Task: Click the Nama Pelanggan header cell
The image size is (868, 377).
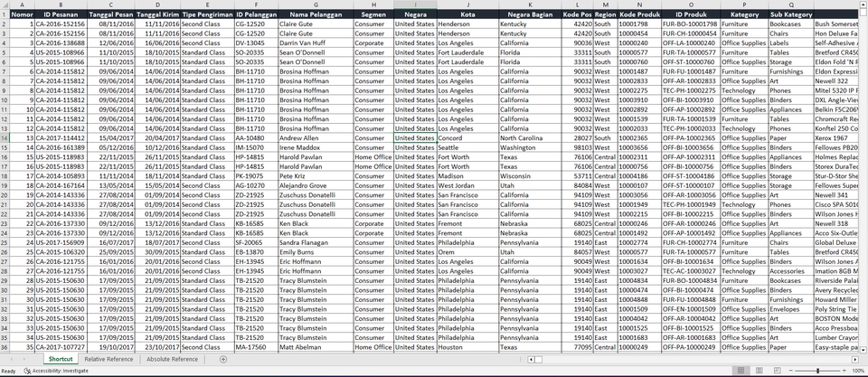Action: (x=316, y=14)
